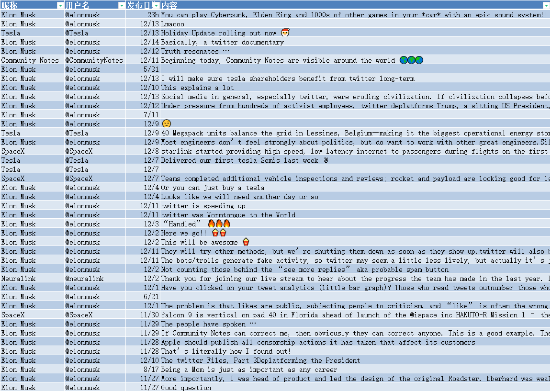
Task: Select the Social media in general cell
Action: (x=355, y=97)
